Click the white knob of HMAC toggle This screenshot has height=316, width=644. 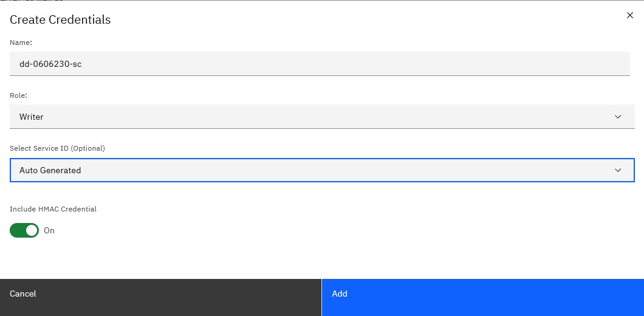click(x=32, y=230)
